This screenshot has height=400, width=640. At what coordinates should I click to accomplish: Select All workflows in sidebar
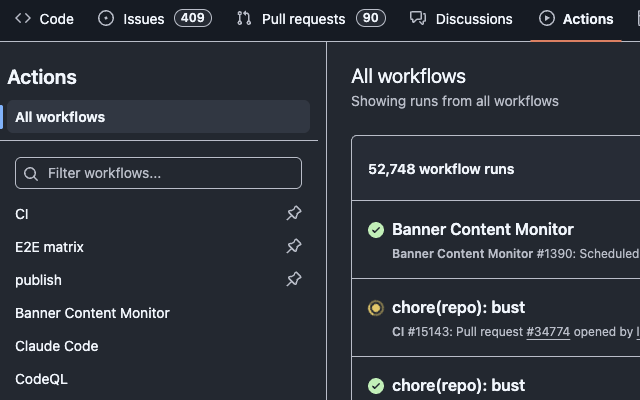click(158, 117)
